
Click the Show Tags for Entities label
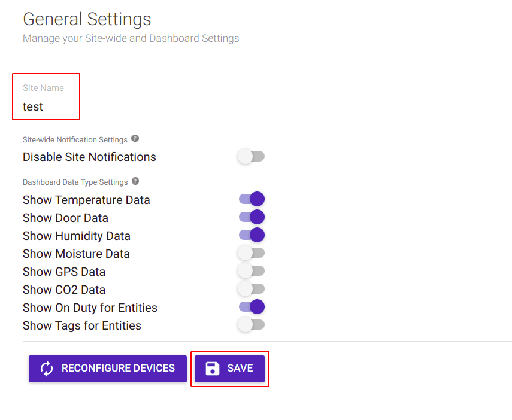[x=82, y=325]
